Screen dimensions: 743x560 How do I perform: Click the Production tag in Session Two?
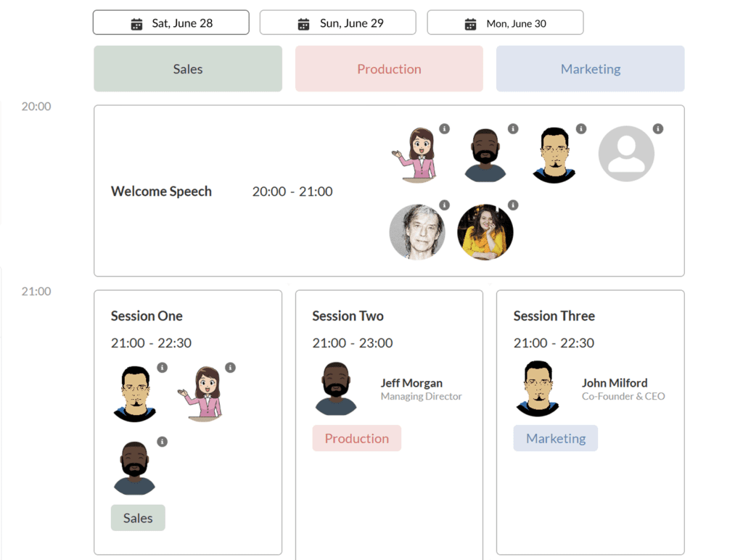356,439
